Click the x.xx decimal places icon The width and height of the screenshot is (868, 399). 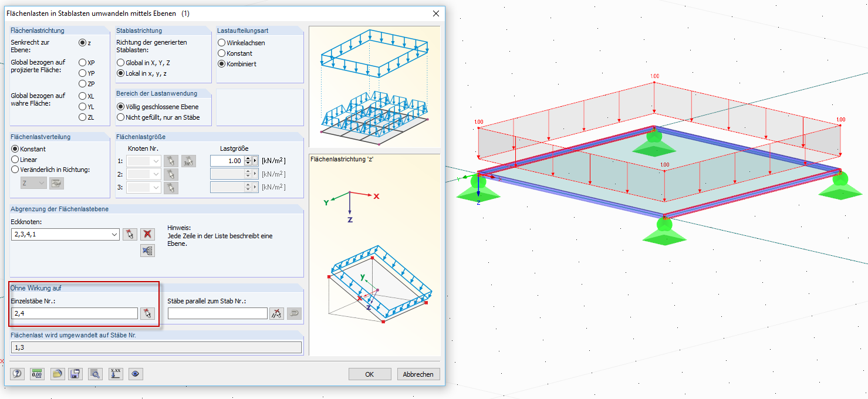click(116, 374)
